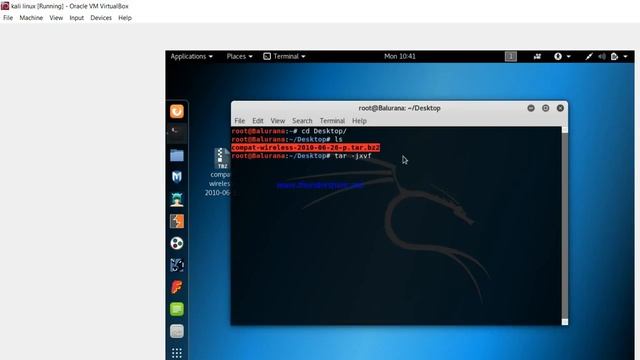Launch Faraday IDE from the dock
The image size is (640, 360).
[x=177, y=287]
